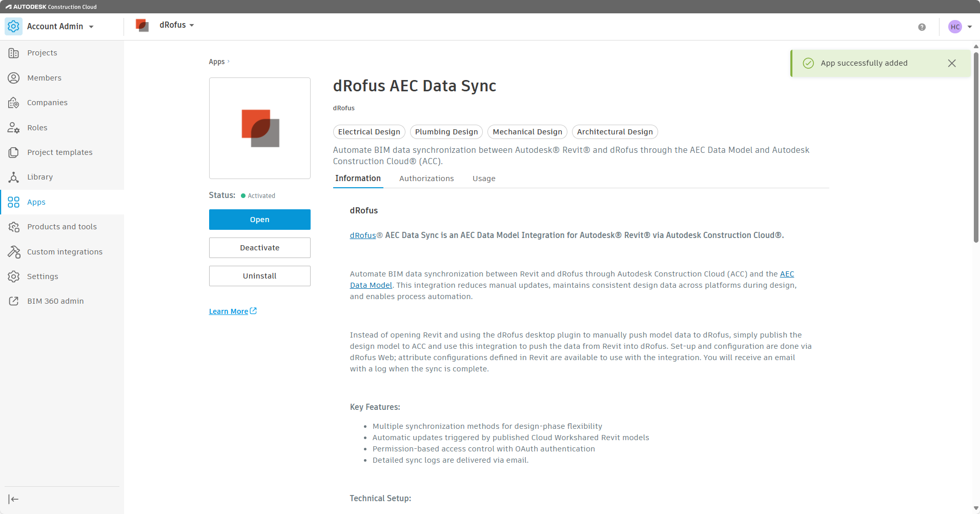Open the Library icon in sidebar
Image resolution: width=980 pixels, height=514 pixels.
(x=14, y=177)
